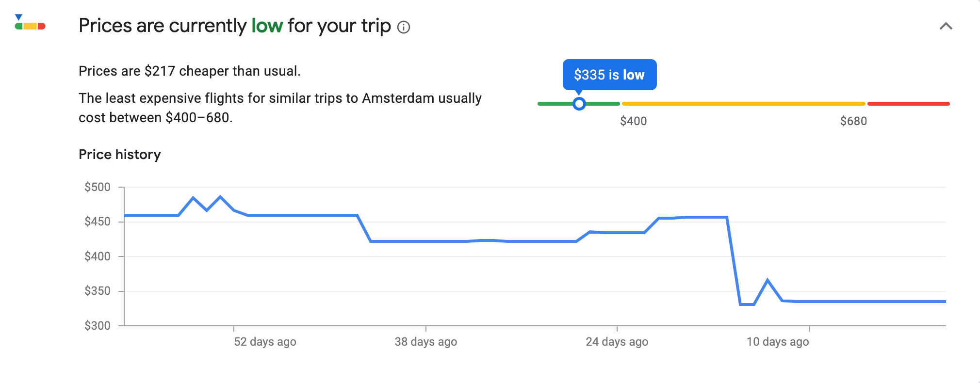Click the $500 label on chart's vertical axis
The width and height of the screenshot is (980, 383).
click(x=98, y=187)
